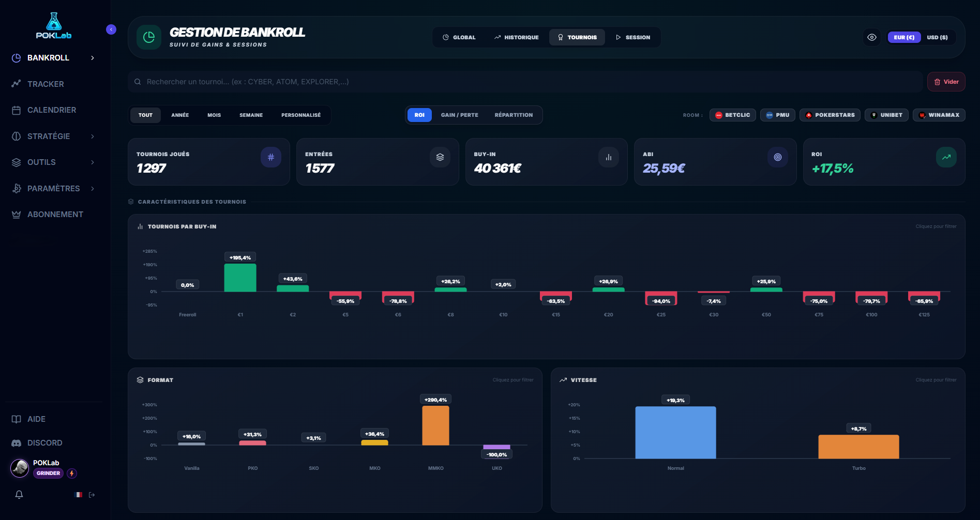This screenshot has width=980, height=520.
Task: Click the bar chart icon on Buy-in card
Action: click(609, 157)
